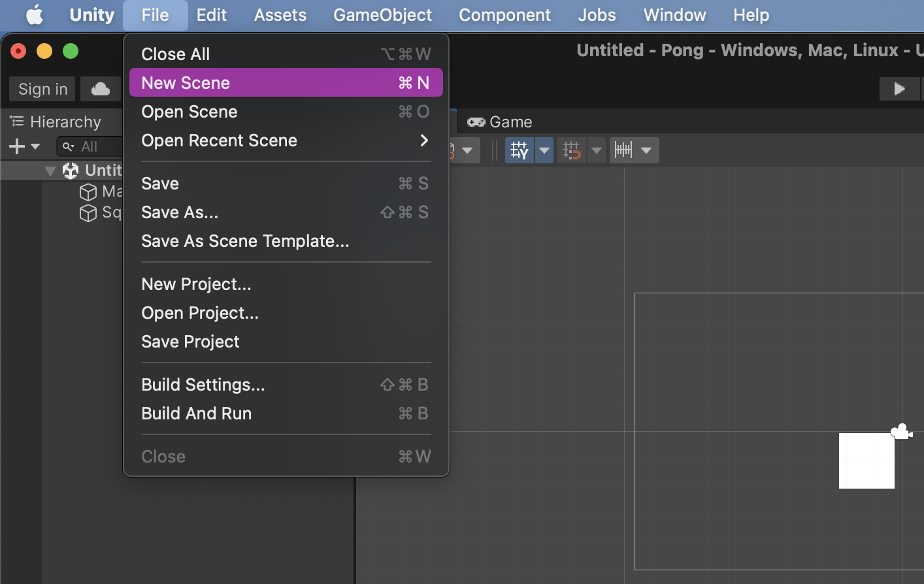Choose Save from the File menu
This screenshot has width=924, height=584.
coord(286,183)
